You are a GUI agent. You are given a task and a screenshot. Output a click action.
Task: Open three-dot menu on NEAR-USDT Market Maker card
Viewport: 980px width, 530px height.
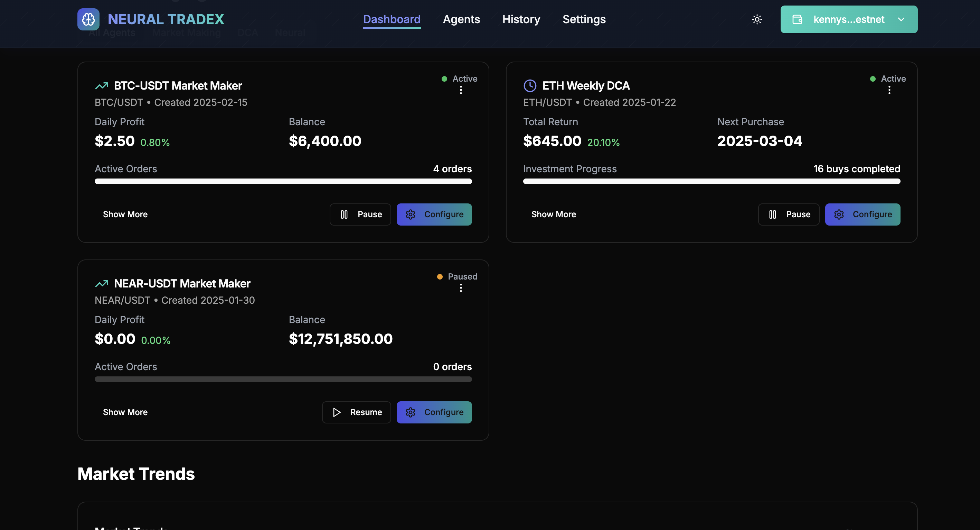461,288
